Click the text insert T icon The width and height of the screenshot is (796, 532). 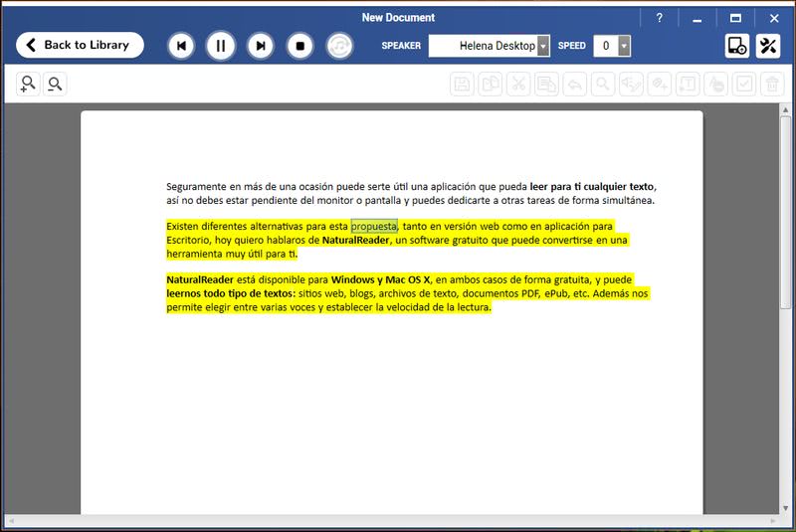688,84
